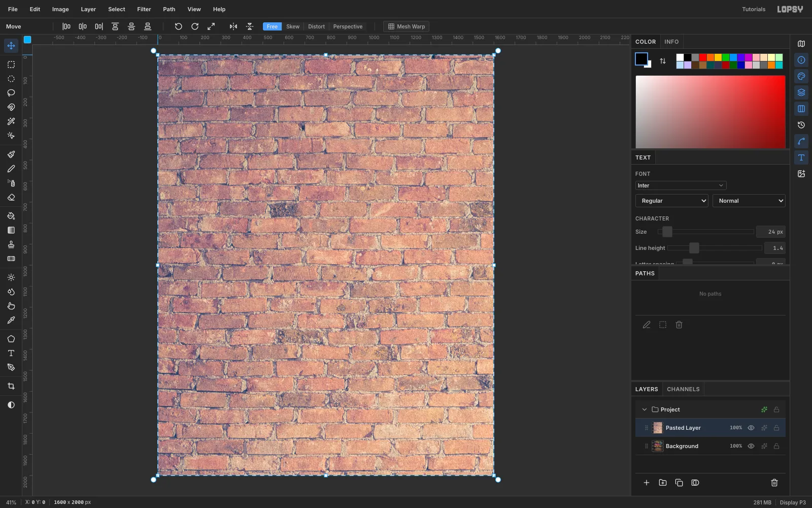Click the font Size value field

coord(771,232)
